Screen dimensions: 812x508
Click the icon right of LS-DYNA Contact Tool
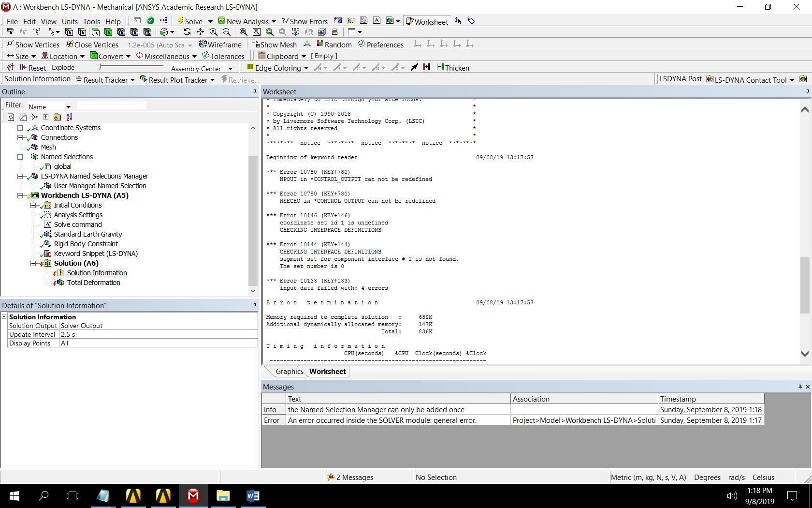[x=803, y=79]
